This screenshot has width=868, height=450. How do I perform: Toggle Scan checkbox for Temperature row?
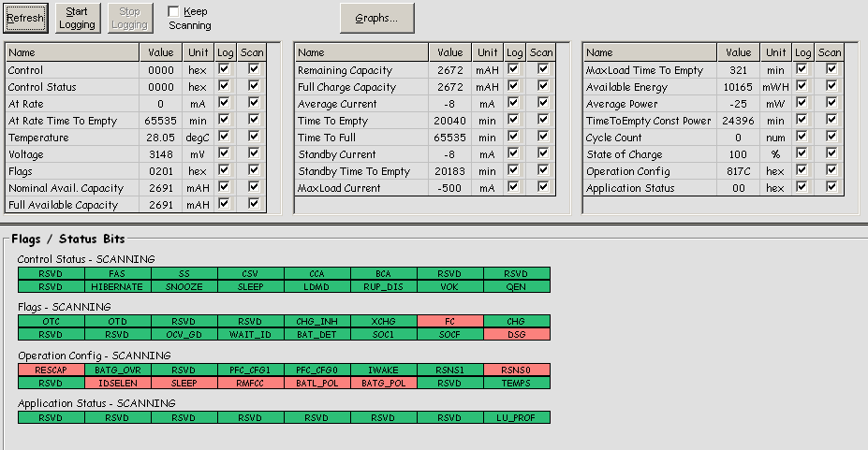tap(254, 137)
